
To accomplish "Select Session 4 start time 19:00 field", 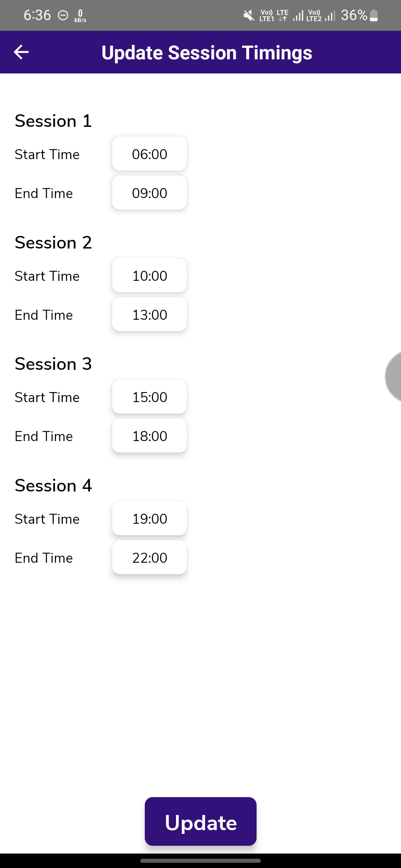I will tap(149, 519).
